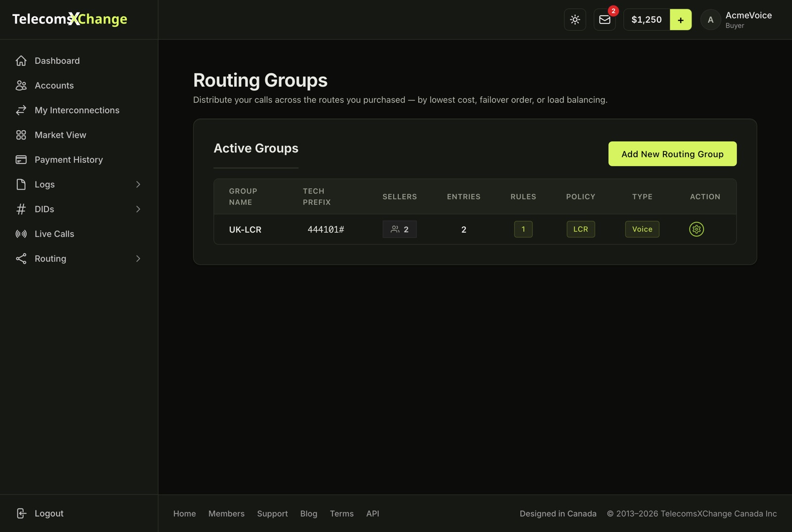
Task: Open the mail inbox icon
Action: [604, 20]
